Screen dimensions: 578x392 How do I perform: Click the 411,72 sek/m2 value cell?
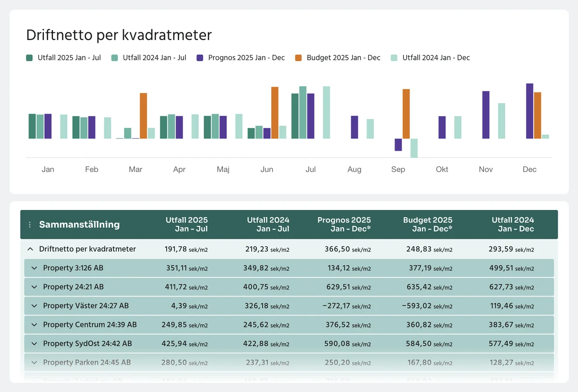(186, 287)
